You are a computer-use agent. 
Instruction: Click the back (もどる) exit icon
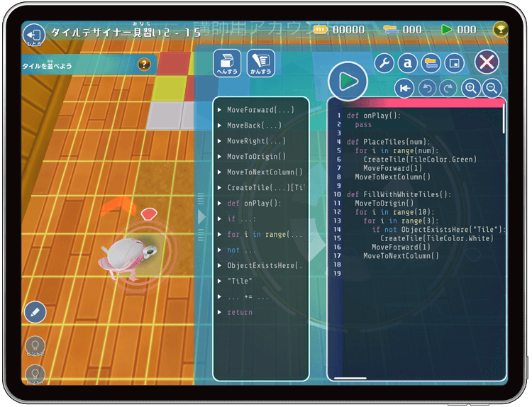[x=34, y=35]
